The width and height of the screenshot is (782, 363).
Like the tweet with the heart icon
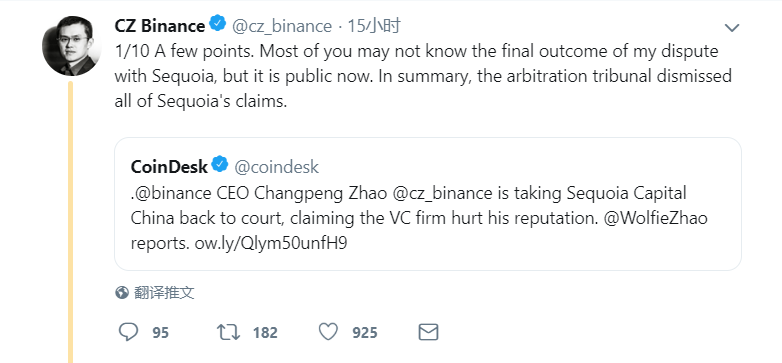[328, 332]
